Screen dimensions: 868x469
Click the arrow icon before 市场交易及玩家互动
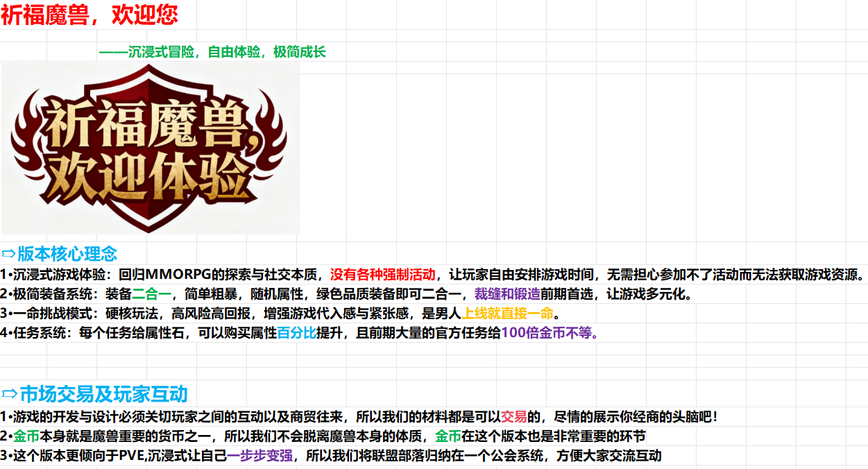coord(10,395)
